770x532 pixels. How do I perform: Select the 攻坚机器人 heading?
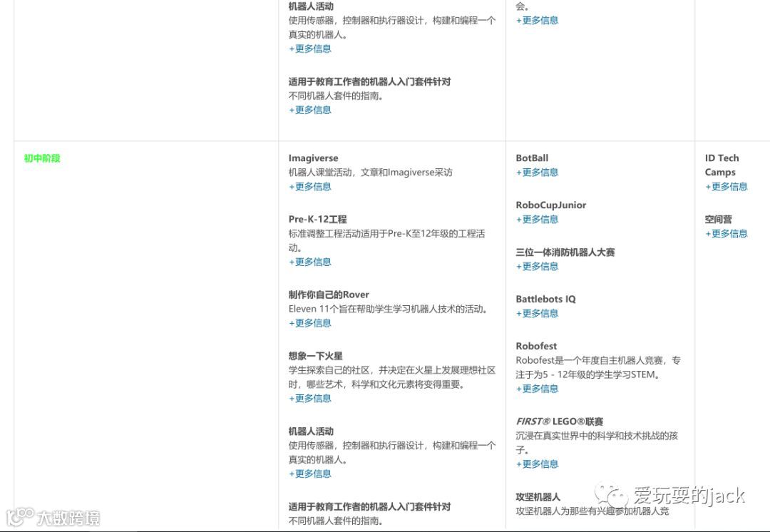[x=538, y=496]
